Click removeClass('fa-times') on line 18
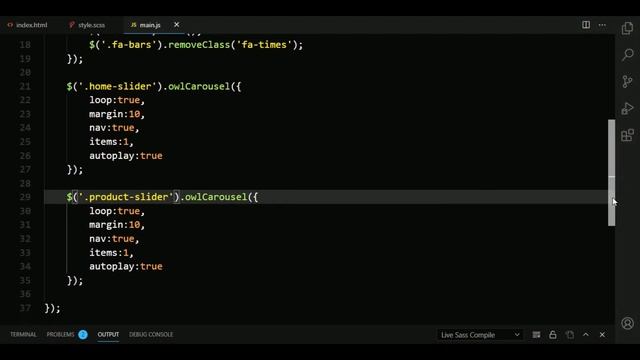Viewport: 640px width, 360px height. point(233,44)
